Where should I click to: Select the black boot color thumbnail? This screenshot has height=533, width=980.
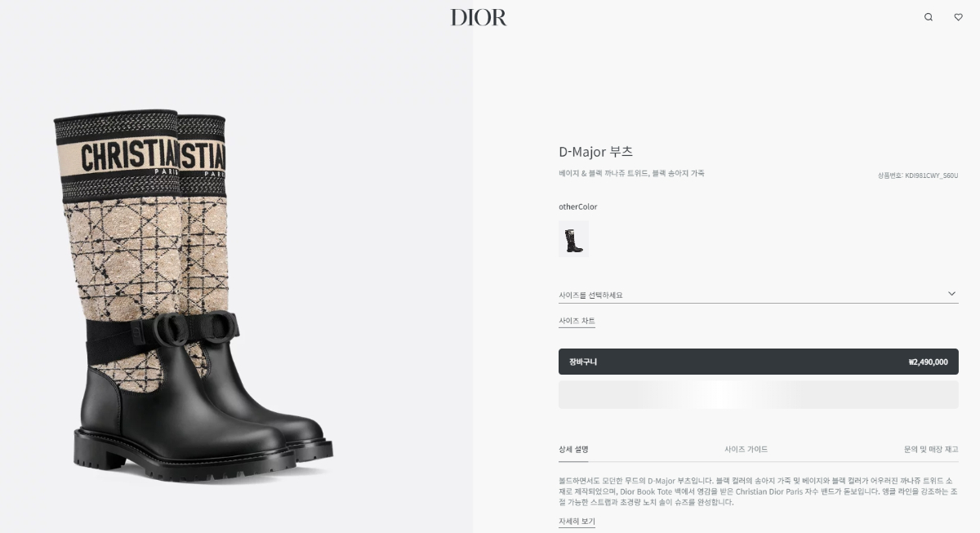[573, 239]
